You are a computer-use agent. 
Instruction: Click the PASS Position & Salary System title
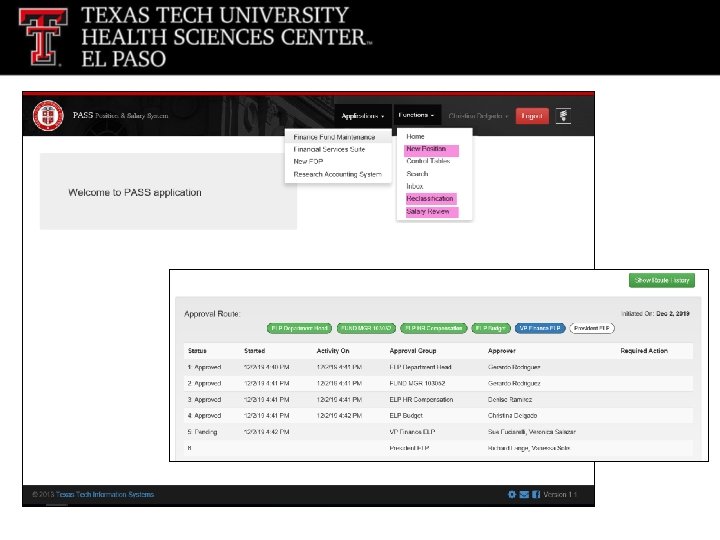(120, 115)
